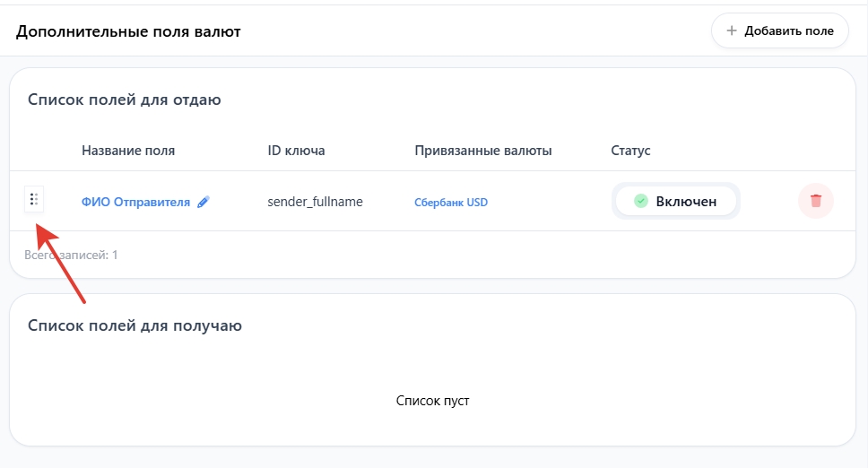
Task: Click the Всего записей: 1 counter text
Action: pos(71,255)
